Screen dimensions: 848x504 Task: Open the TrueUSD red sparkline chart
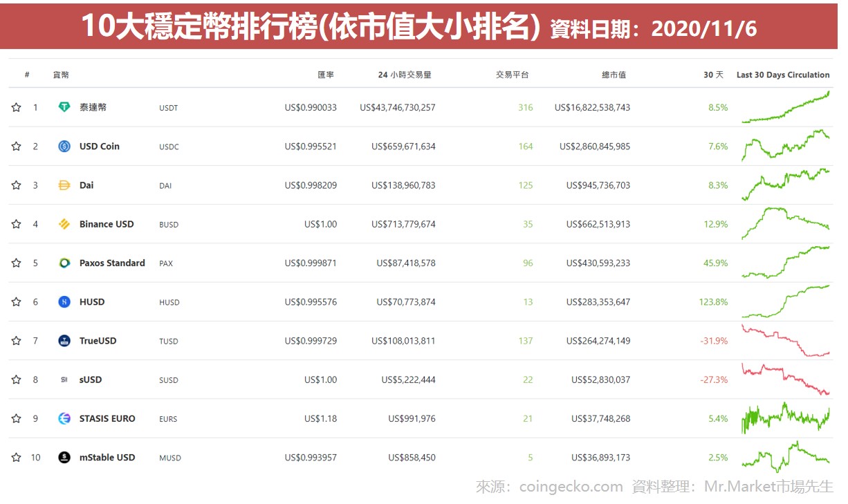[786, 341]
